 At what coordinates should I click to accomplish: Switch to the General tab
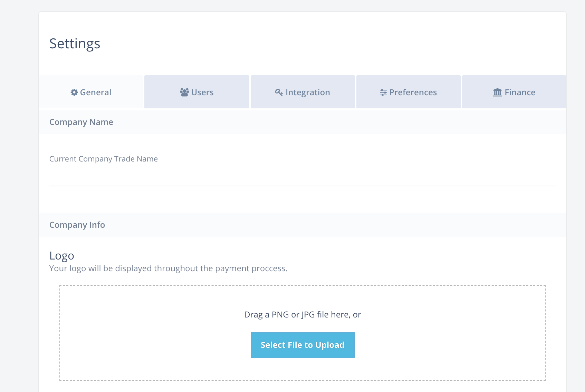click(91, 92)
